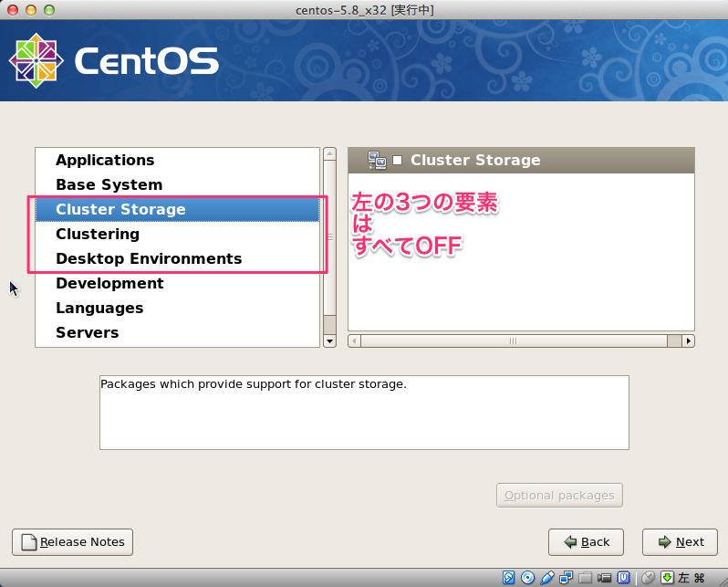Click the package pane horizontal scrollbar thumb
Image resolution: width=728 pixels, height=587 pixels.
(514, 341)
